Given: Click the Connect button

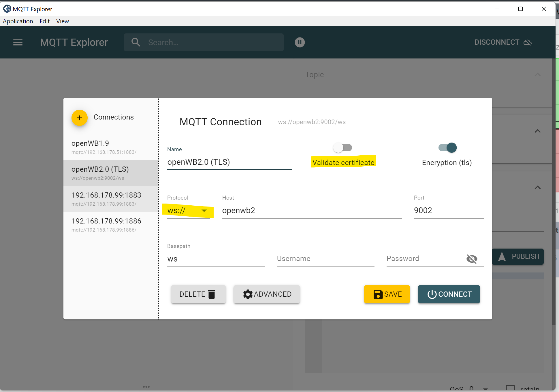Looking at the screenshot, I should coord(449,294).
